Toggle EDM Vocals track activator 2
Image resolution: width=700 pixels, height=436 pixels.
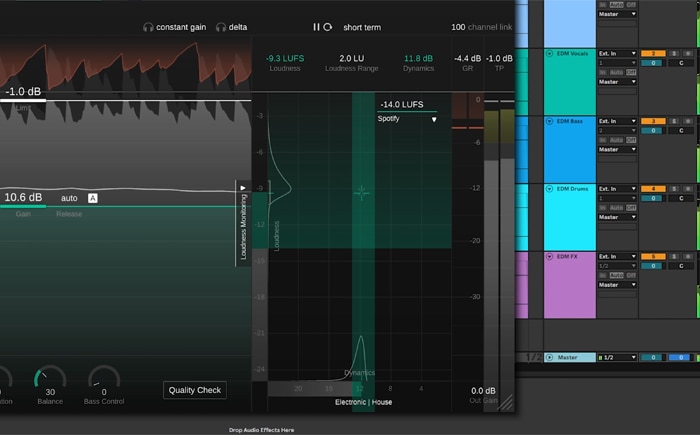pyautogui.click(x=653, y=54)
